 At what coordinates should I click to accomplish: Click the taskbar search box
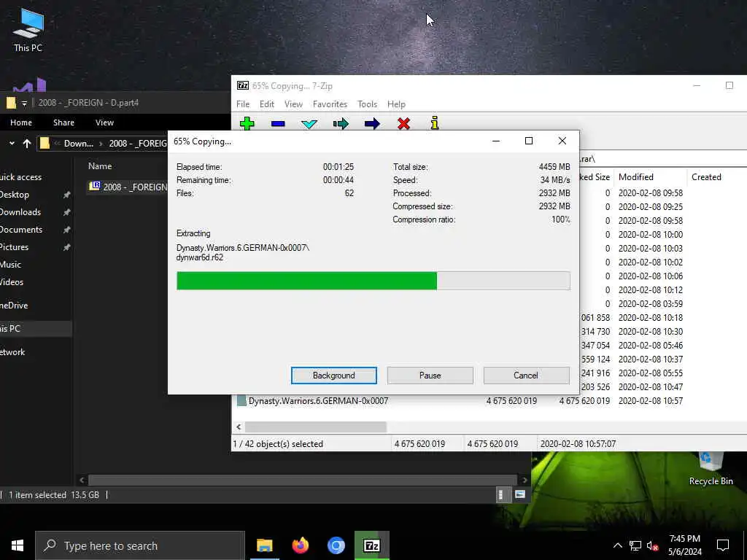pyautogui.click(x=140, y=545)
